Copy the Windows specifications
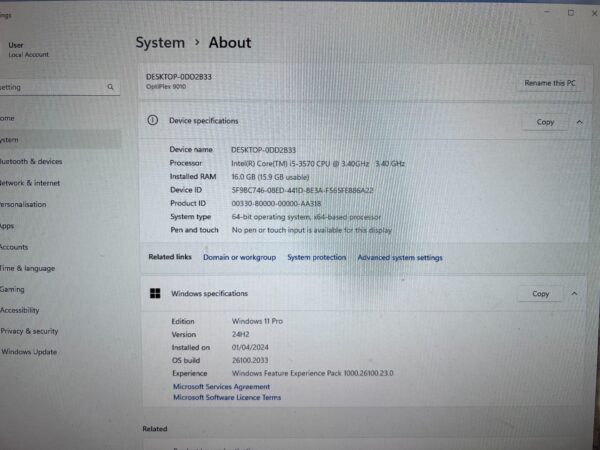The width and height of the screenshot is (600, 450). [540, 293]
